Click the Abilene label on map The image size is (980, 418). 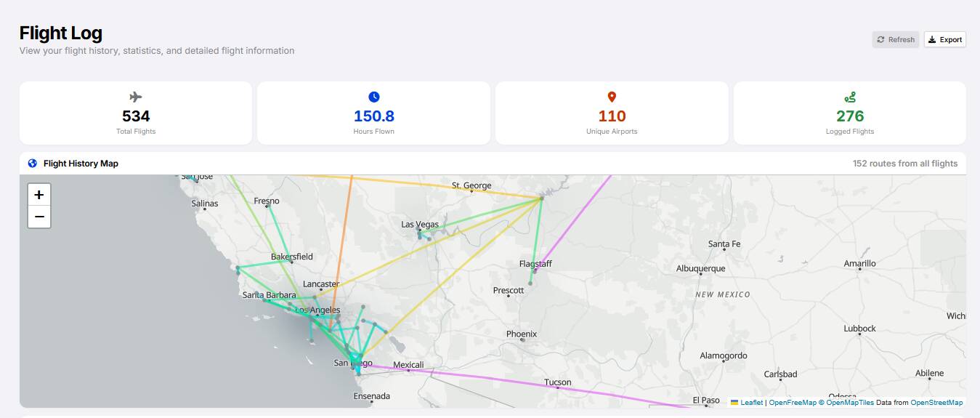[x=930, y=373]
